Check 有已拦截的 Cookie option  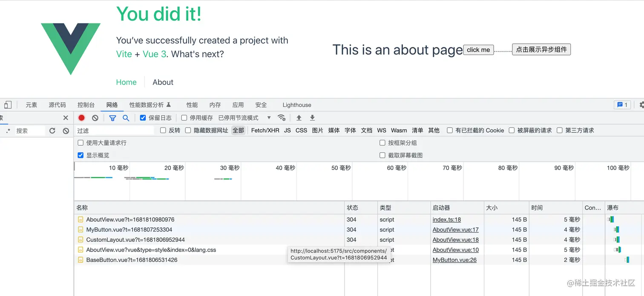click(450, 131)
